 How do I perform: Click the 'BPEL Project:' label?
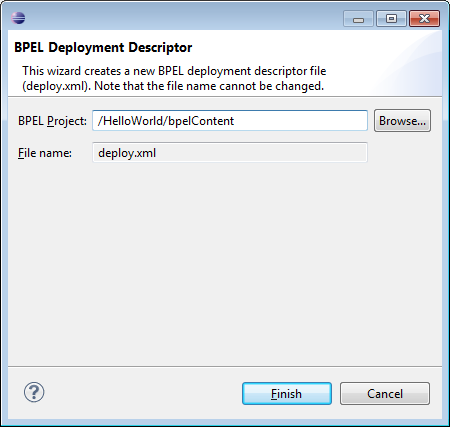click(x=52, y=121)
